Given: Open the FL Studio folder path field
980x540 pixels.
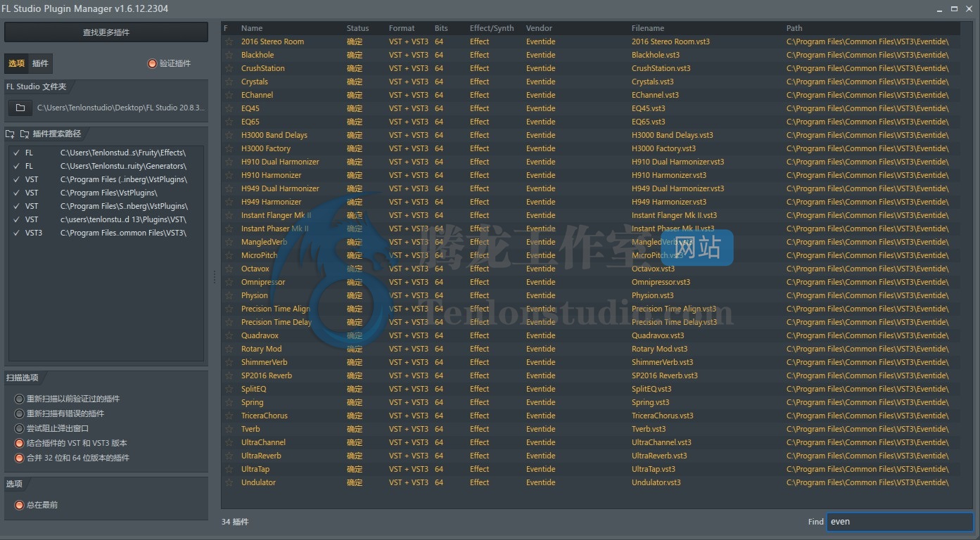Looking at the screenshot, I should 121,108.
